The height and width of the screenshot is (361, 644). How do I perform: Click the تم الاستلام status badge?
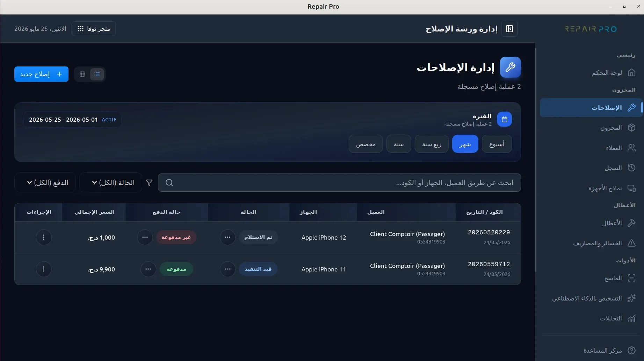click(x=258, y=237)
